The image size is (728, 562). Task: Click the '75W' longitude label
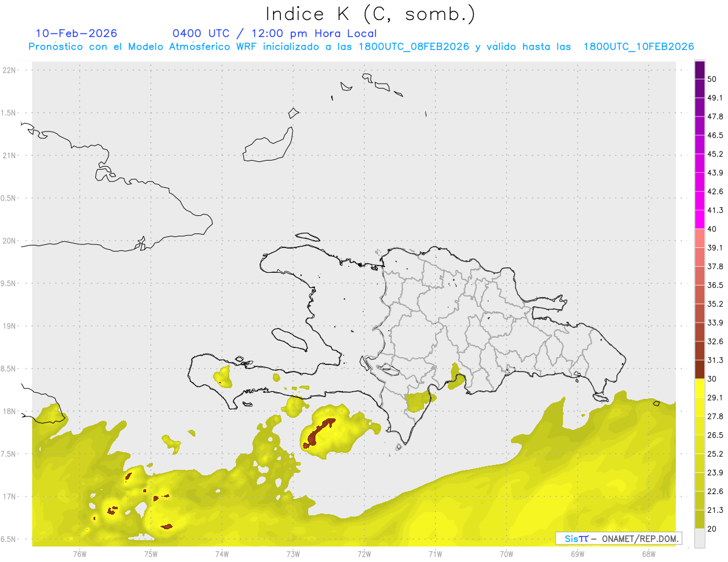pos(150,554)
